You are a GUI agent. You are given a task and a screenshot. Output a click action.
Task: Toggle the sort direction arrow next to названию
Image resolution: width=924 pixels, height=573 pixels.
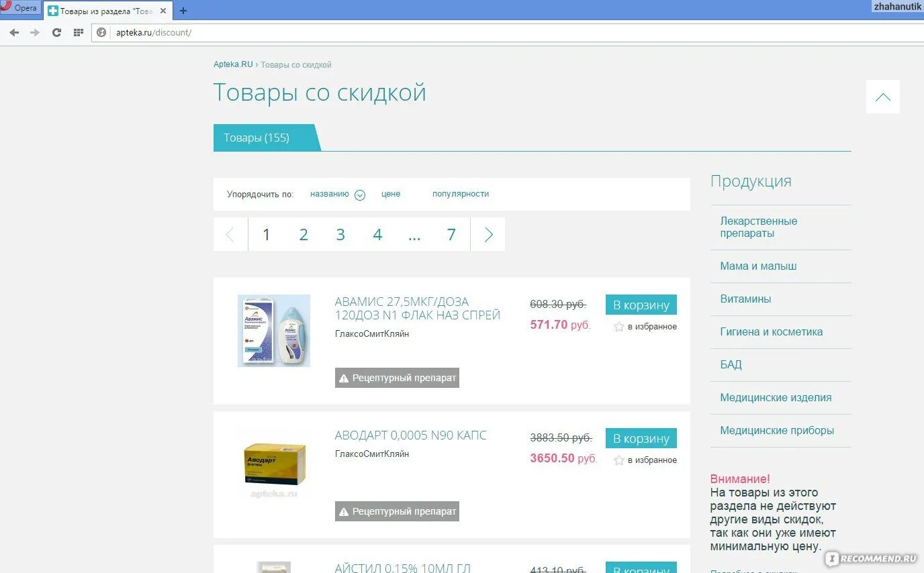click(x=360, y=195)
